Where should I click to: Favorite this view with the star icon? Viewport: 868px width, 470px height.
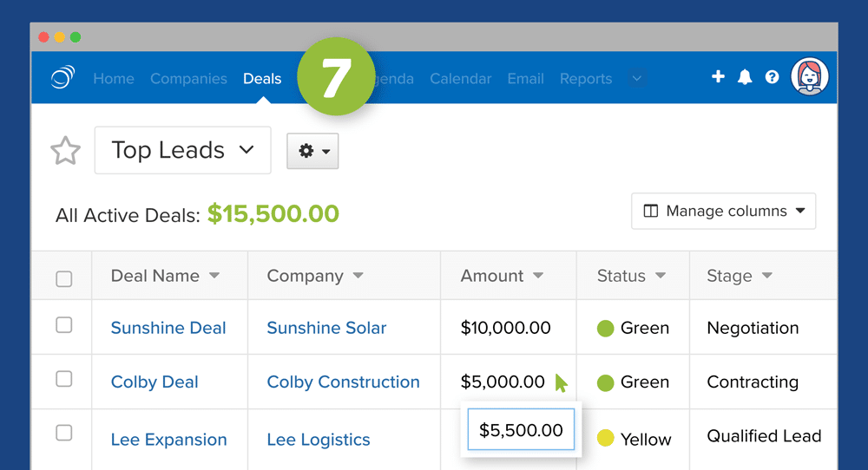65,151
